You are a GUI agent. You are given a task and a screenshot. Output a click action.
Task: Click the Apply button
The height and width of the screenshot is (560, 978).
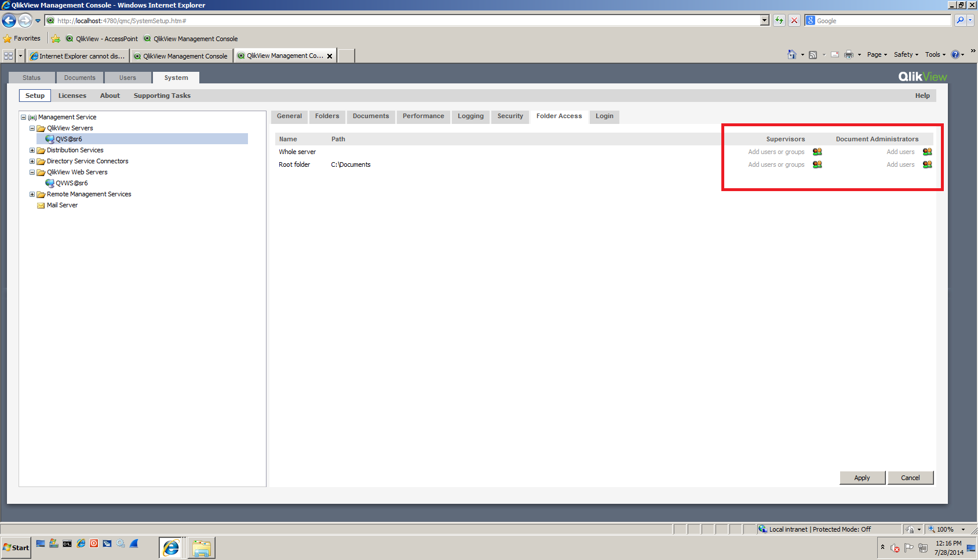pyautogui.click(x=862, y=478)
